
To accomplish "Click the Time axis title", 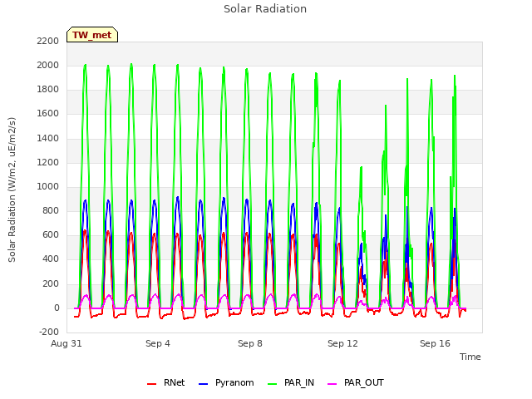I will pos(470,357).
